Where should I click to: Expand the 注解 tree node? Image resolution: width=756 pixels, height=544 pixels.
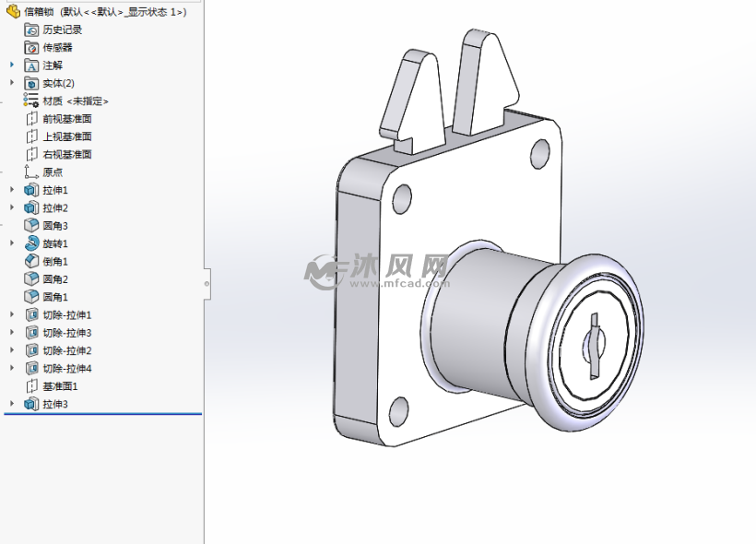(x=12, y=65)
